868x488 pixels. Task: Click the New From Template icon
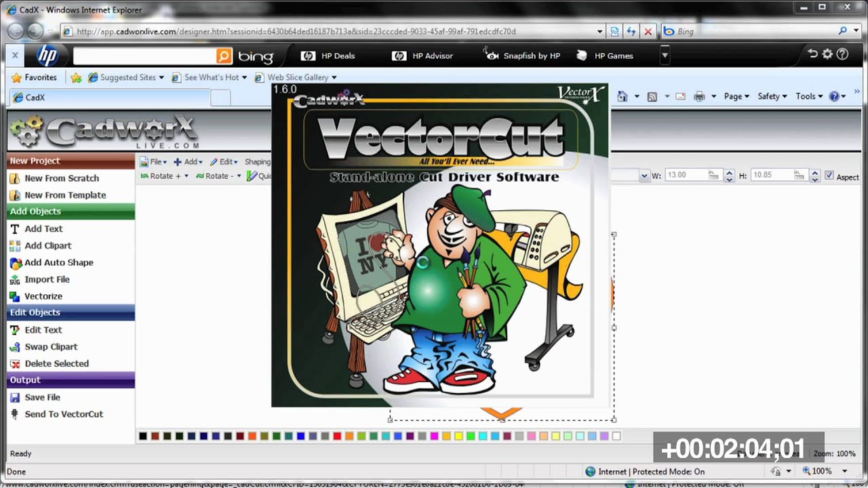pyautogui.click(x=14, y=195)
